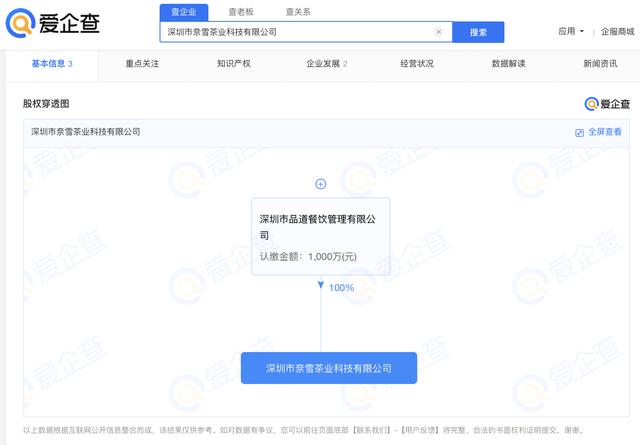Screen dimensions: 640x445
Task: Switch to the 数据解读 tab
Action: [x=508, y=64]
